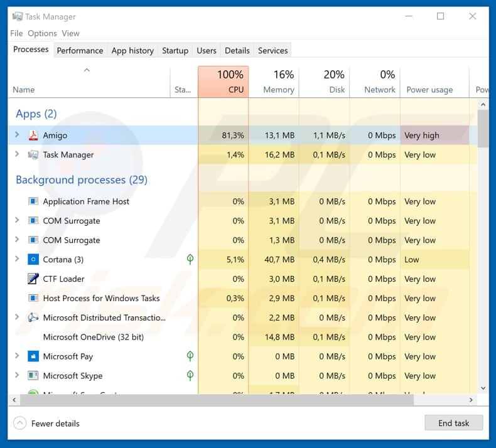Viewport: 496px width, 448px height.
Task: Click vertical scrollbar down arrow
Action: [x=483, y=388]
